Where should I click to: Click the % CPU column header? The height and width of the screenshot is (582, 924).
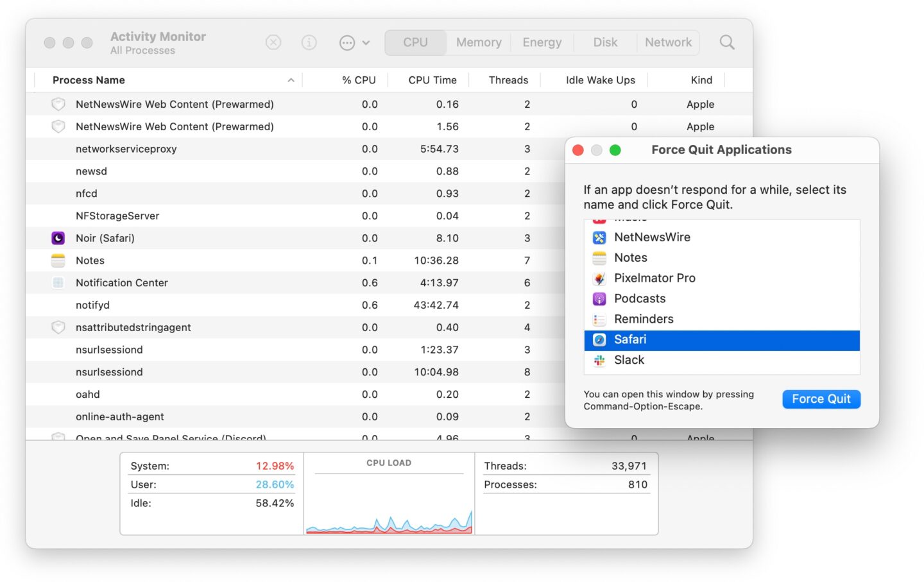click(x=357, y=80)
